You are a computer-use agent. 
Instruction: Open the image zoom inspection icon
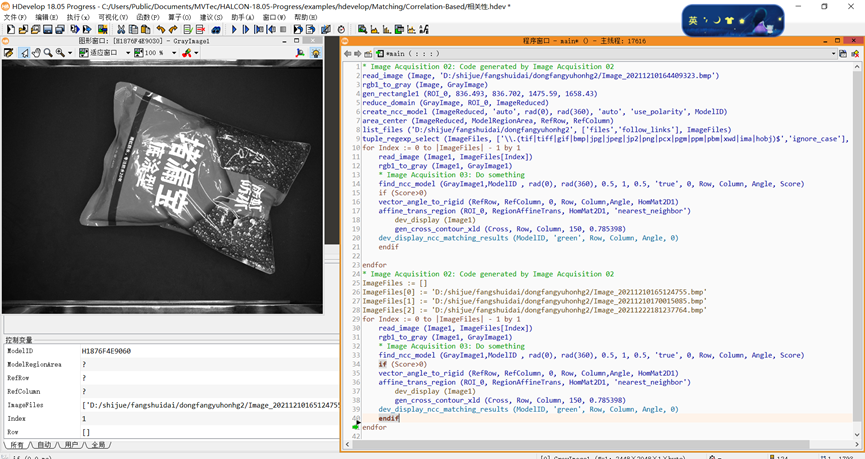[x=362, y=29]
